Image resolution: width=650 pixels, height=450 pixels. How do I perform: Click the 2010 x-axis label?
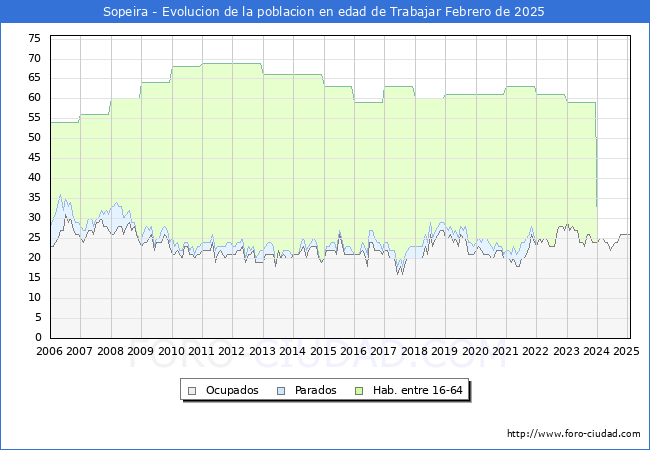[x=171, y=351]
